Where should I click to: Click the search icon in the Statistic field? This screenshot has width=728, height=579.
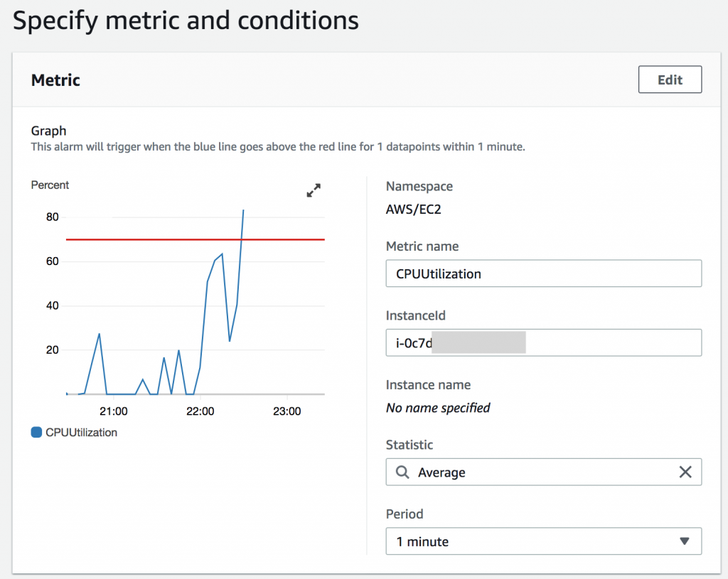(x=403, y=472)
